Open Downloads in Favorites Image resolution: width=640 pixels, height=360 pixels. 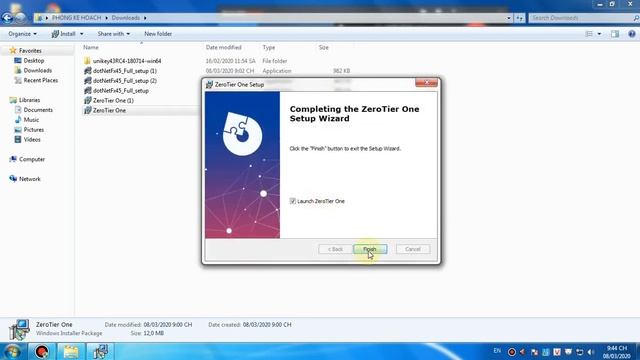point(38,70)
